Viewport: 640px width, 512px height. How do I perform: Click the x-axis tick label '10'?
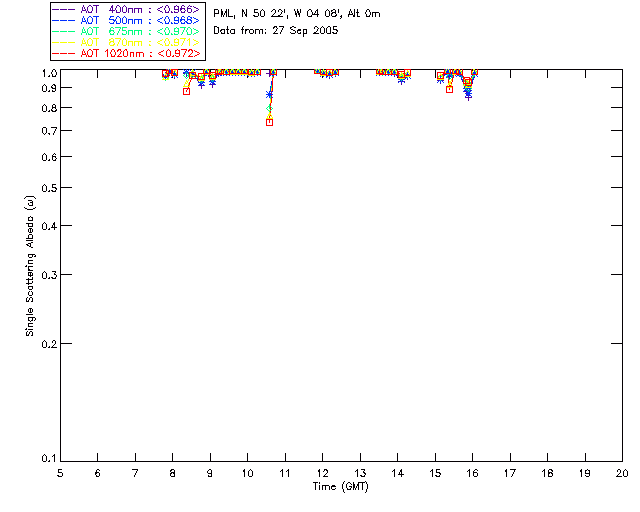pos(247,473)
